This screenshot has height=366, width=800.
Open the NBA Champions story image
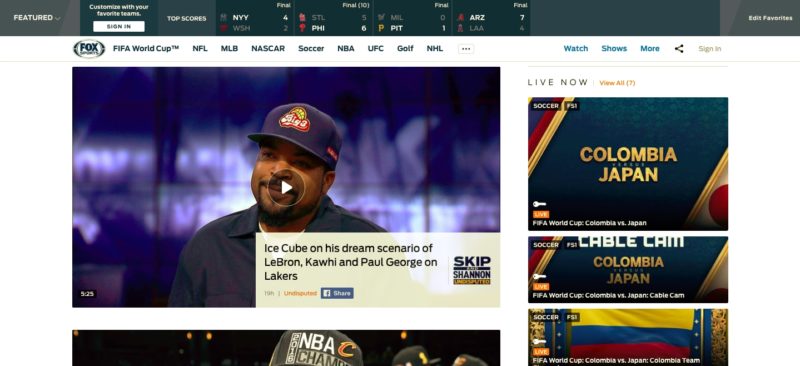tap(286, 348)
